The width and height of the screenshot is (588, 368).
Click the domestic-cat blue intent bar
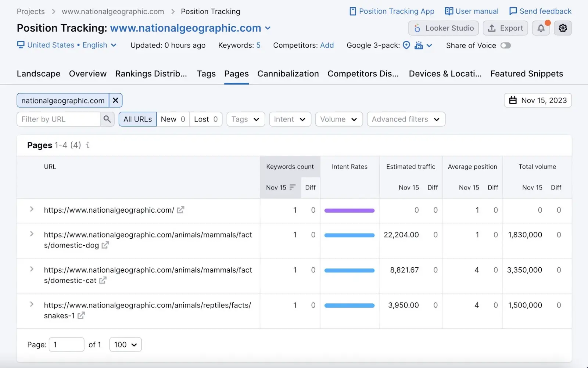pyautogui.click(x=349, y=270)
